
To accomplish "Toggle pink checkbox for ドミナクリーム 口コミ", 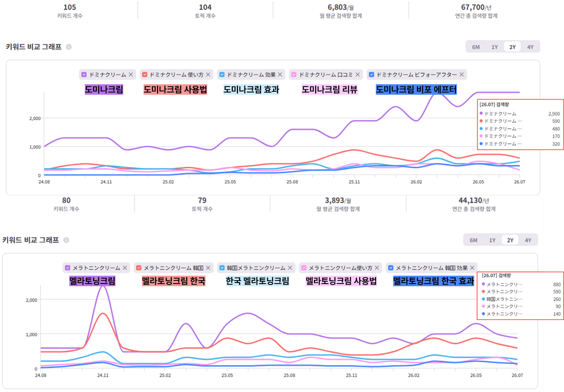I will point(294,74).
